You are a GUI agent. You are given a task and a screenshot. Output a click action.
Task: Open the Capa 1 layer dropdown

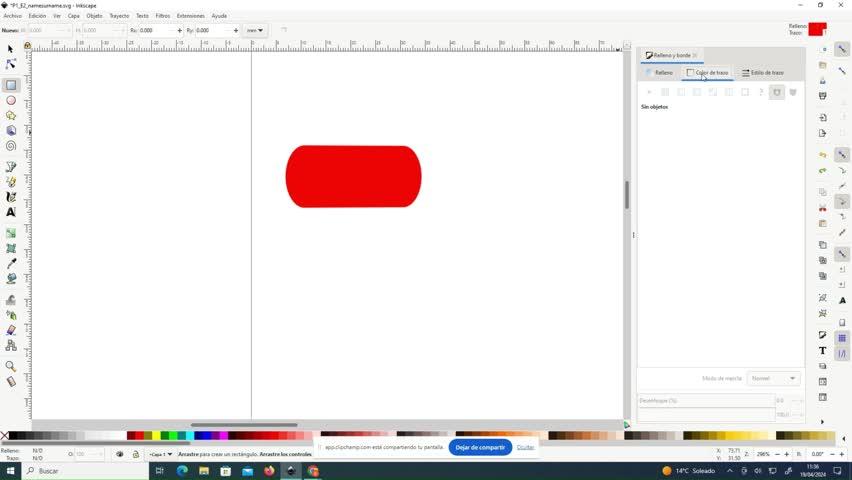(x=160, y=454)
